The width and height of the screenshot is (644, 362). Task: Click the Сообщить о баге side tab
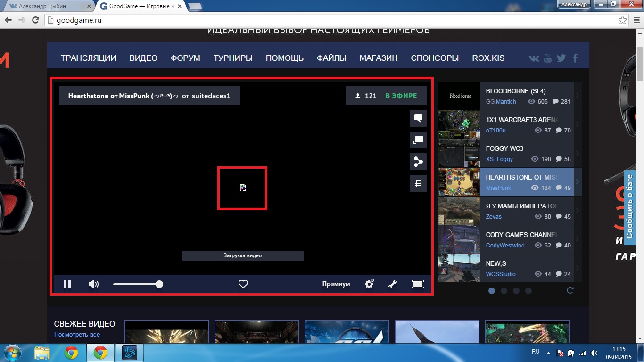click(629, 207)
